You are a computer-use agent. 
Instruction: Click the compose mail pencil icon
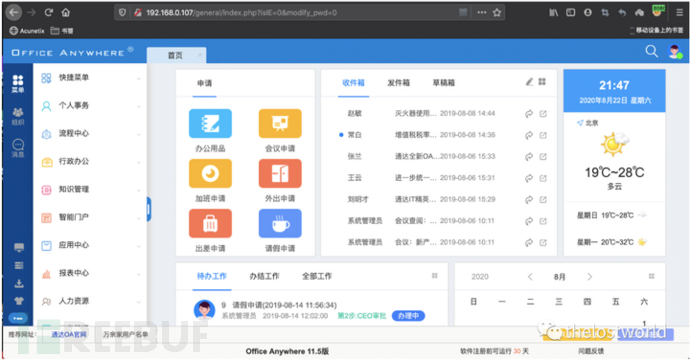[529, 82]
